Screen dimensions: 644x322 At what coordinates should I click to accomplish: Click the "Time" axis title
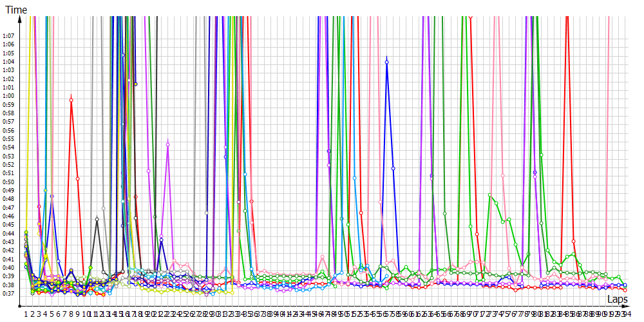(15, 11)
